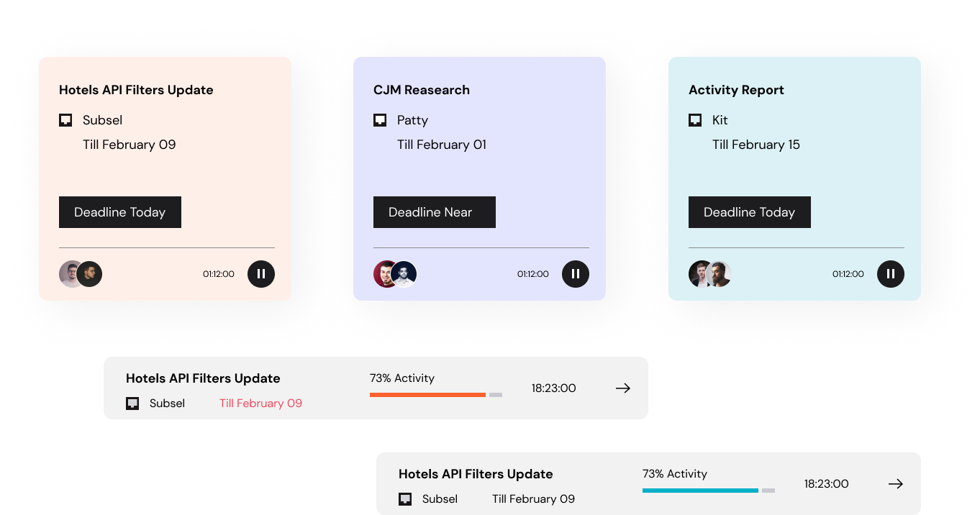Open the arrow on the orange-progress activity row
980x515 pixels.
click(x=623, y=388)
